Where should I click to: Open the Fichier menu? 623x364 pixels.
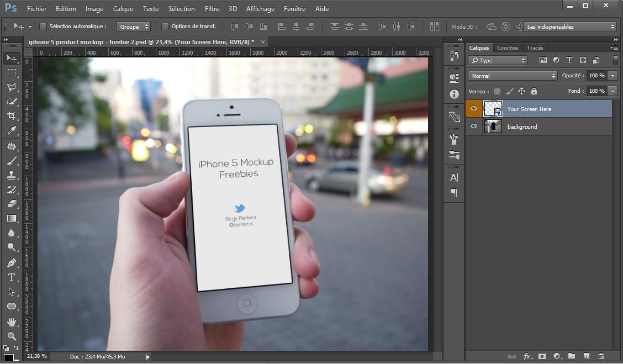pyautogui.click(x=36, y=8)
